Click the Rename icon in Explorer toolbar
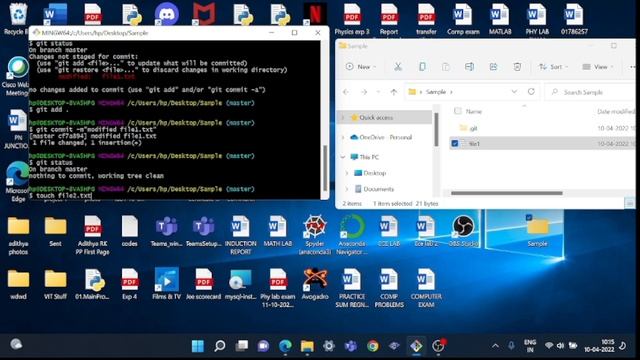The height and width of the screenshot is (360, 640). (x=469, y=67)
